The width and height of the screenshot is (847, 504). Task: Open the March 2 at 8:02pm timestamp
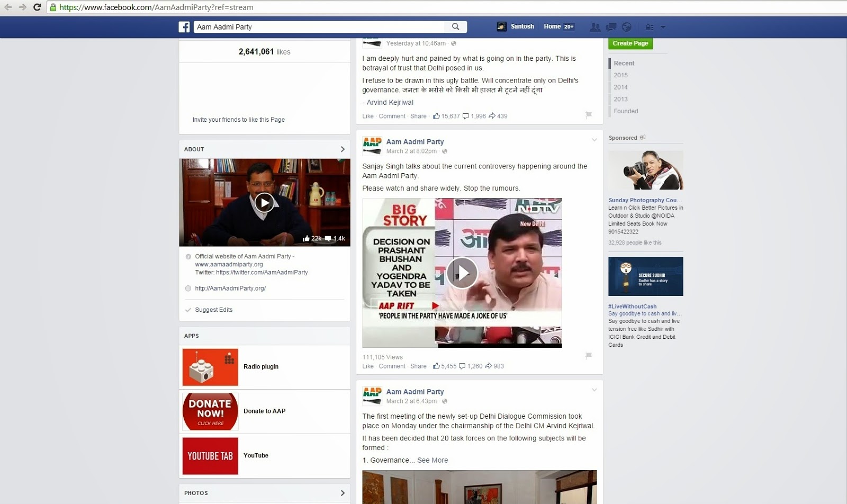[411, 151]
